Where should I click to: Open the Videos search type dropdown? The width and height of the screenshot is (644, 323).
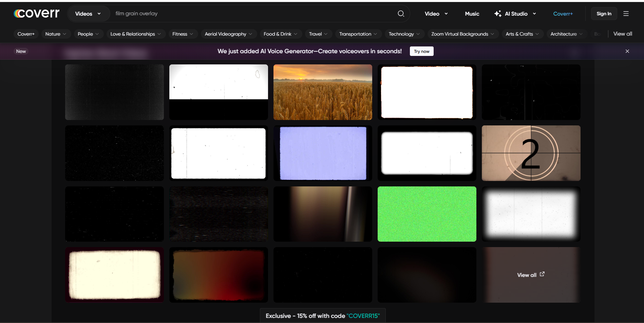88,14
